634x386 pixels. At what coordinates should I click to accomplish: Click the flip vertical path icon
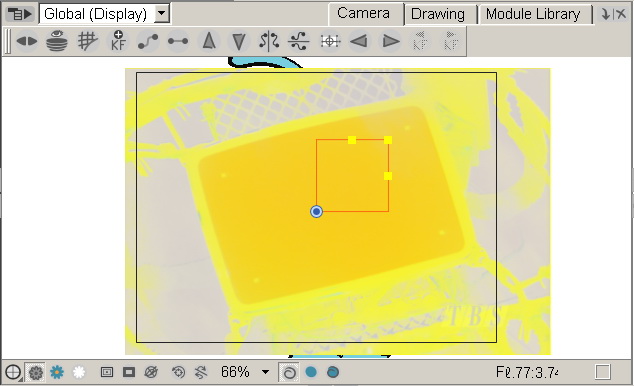click(x=299, y=41)
